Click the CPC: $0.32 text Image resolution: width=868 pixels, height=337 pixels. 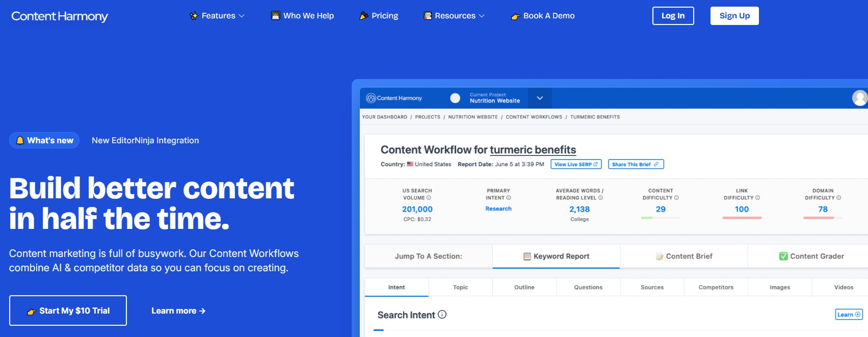[417, 219]
